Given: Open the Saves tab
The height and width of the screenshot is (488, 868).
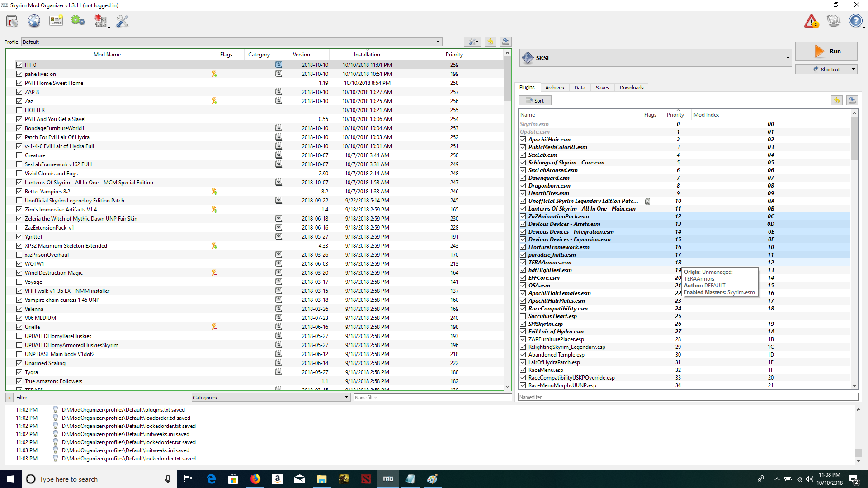Looking at the screenshot, I should coord(602,88).
